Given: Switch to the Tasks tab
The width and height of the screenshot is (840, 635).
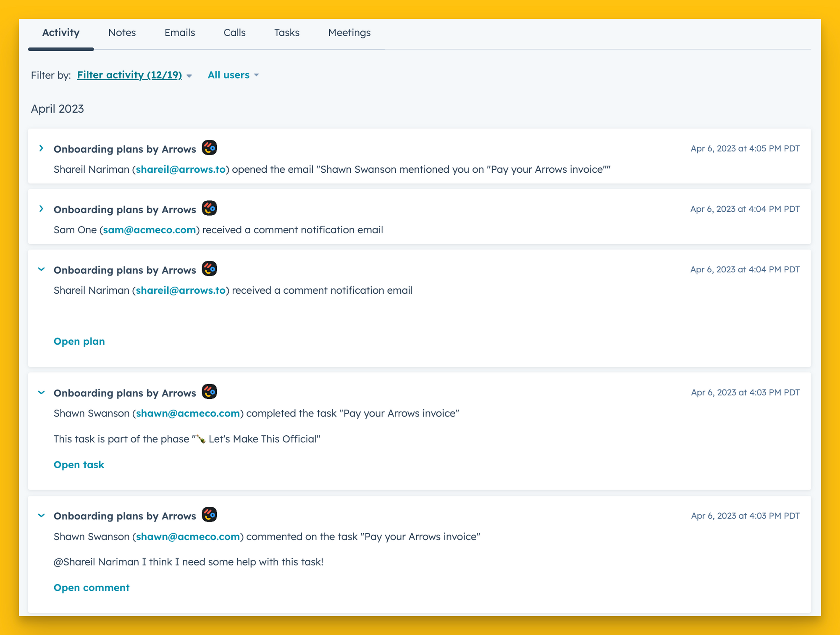Looking at the screenshot, I should 287,32.
